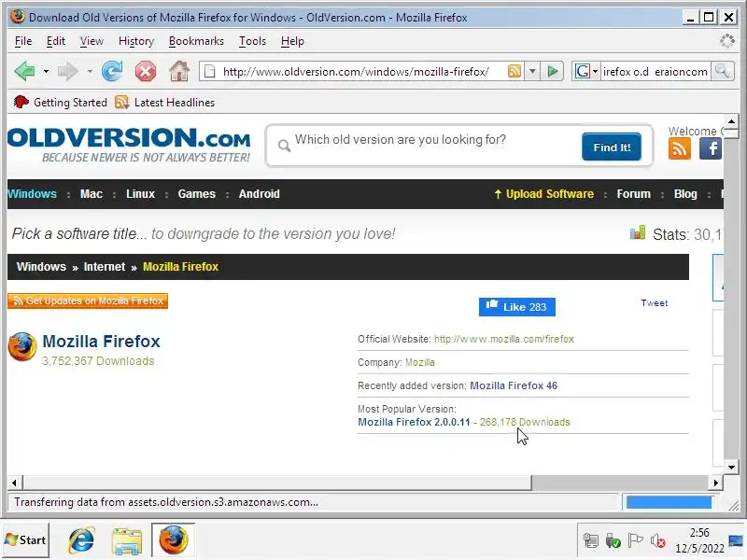Select the Games navigation tab

[197, 194]
